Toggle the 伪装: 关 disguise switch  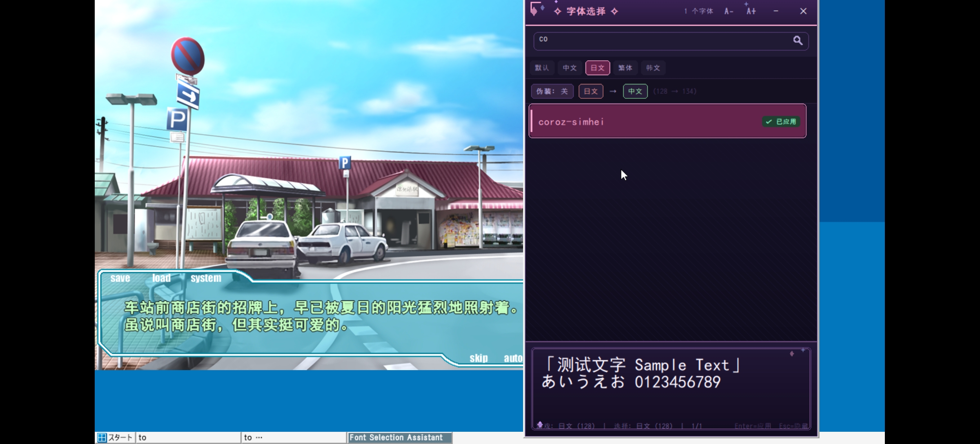pyautogui.click(x=552, y=91)
